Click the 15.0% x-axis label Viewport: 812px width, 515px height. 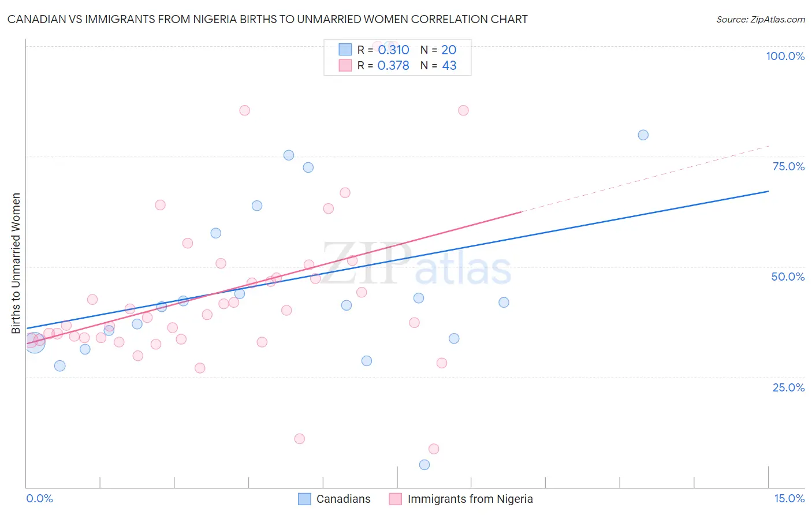tap(789, 498)
